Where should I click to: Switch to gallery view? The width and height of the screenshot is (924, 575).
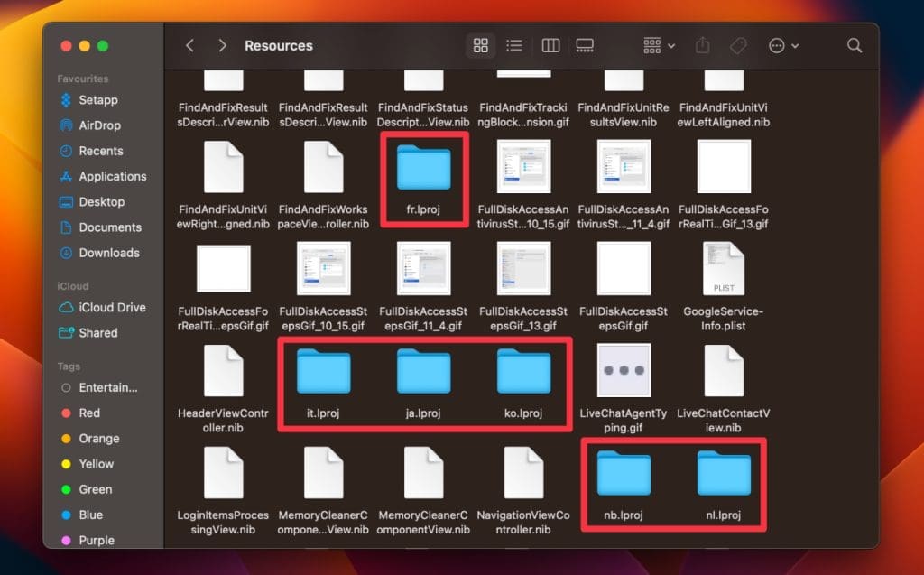coord(585,45)
